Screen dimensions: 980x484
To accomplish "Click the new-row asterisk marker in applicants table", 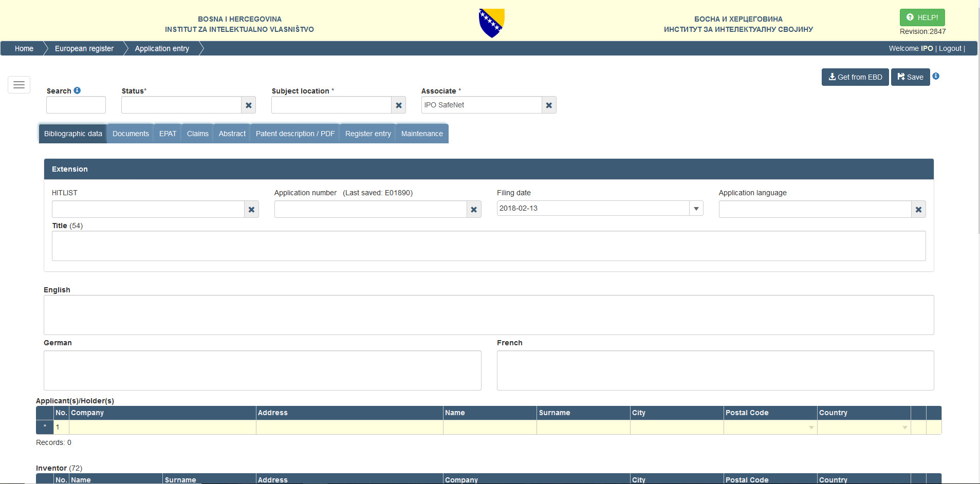I will click(45, 427).
